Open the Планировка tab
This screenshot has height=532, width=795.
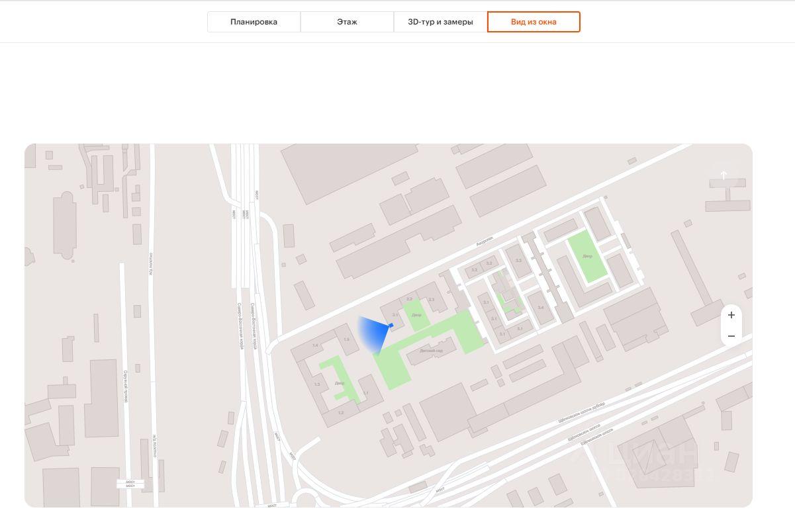pyautogui.click(x=254, y=22)
